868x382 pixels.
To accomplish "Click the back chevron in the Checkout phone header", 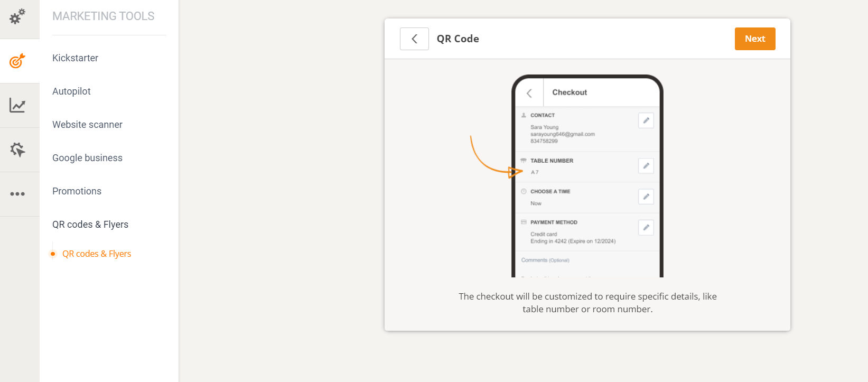I will (529, 92).
